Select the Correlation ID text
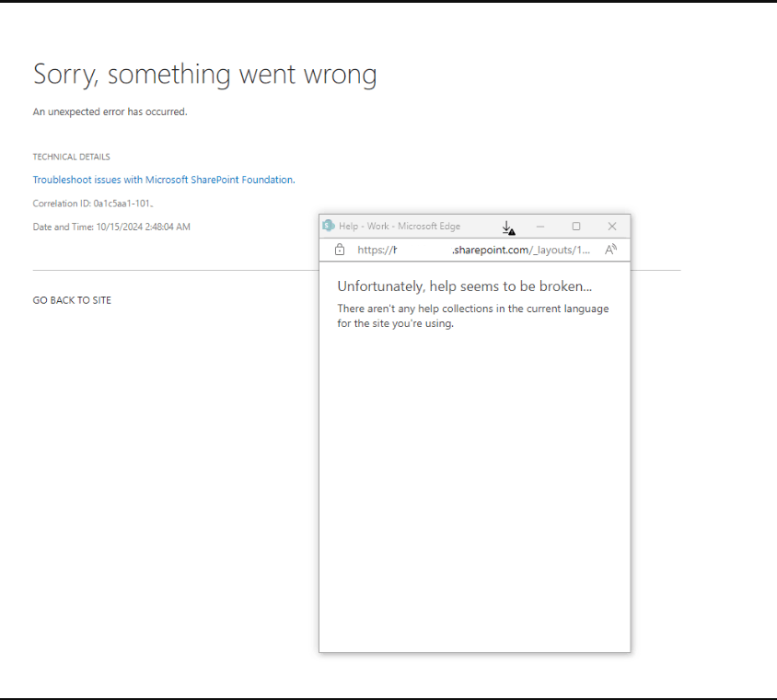 93,204
